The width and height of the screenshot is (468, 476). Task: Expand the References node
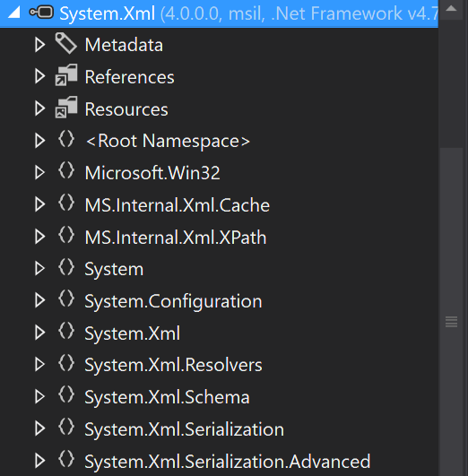39,76
